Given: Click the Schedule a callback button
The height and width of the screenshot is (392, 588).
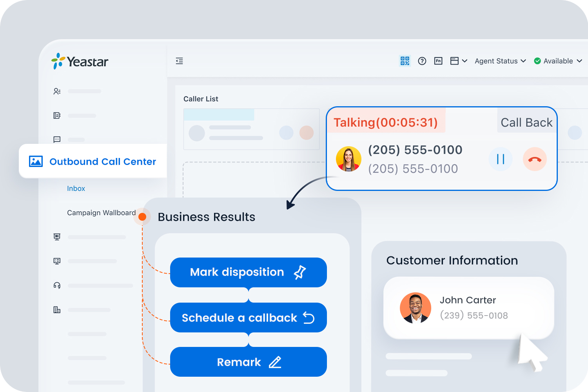Looking at the screenshot, I should click(x=248, y=318).
